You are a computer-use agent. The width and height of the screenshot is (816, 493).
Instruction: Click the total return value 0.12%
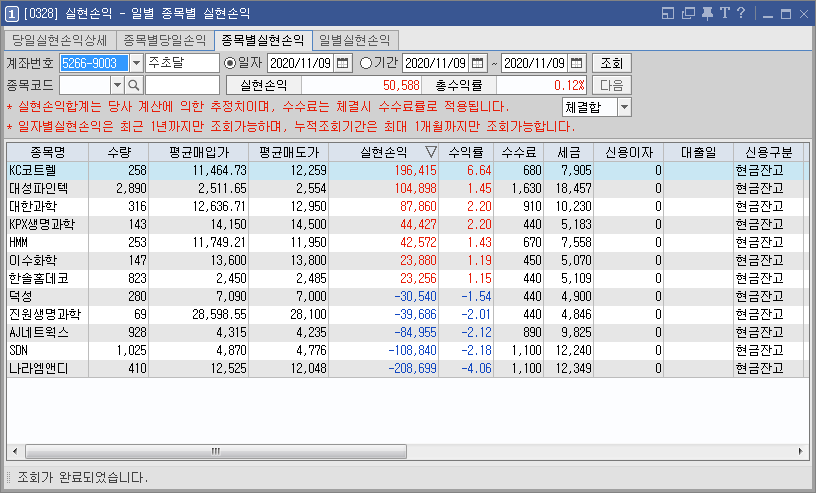pos(569,85)
